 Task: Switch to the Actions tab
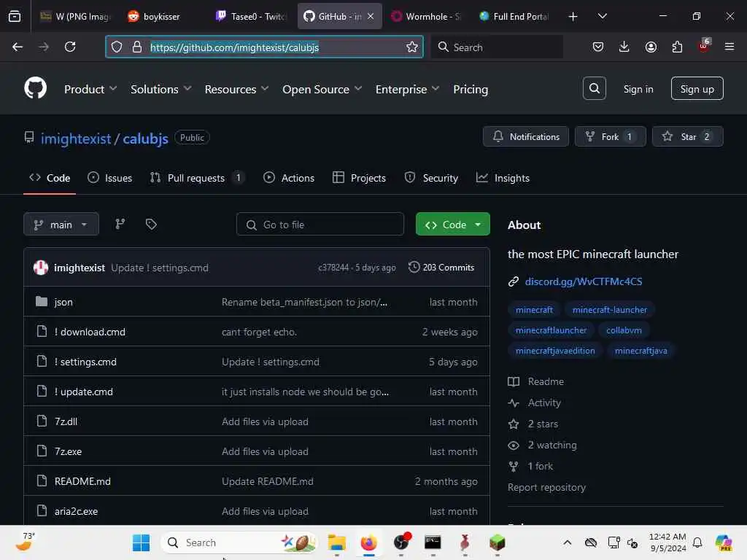click(289, 178)
